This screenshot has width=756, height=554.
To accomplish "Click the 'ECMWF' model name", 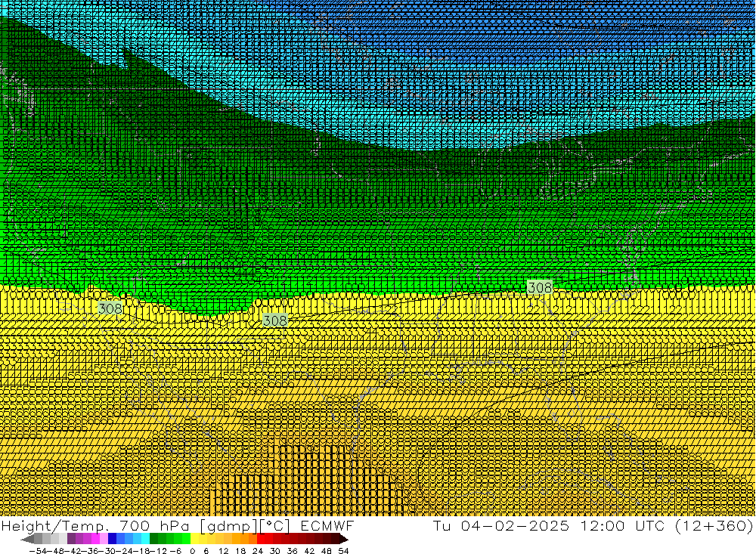I will pyautogui.click(x=327, y=526).
